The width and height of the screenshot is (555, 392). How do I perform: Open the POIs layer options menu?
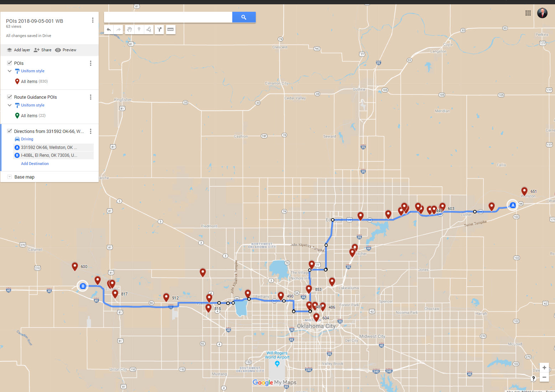[x=90, y=63]
